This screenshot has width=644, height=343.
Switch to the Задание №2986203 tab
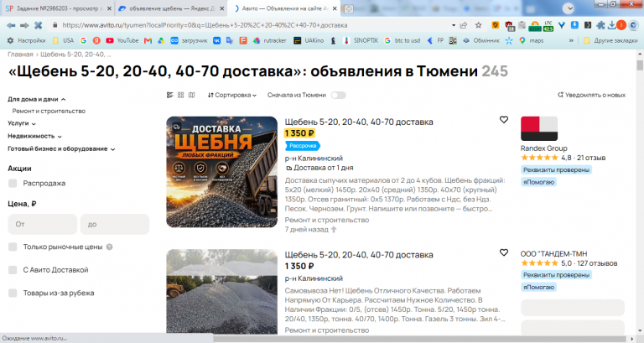58,8
